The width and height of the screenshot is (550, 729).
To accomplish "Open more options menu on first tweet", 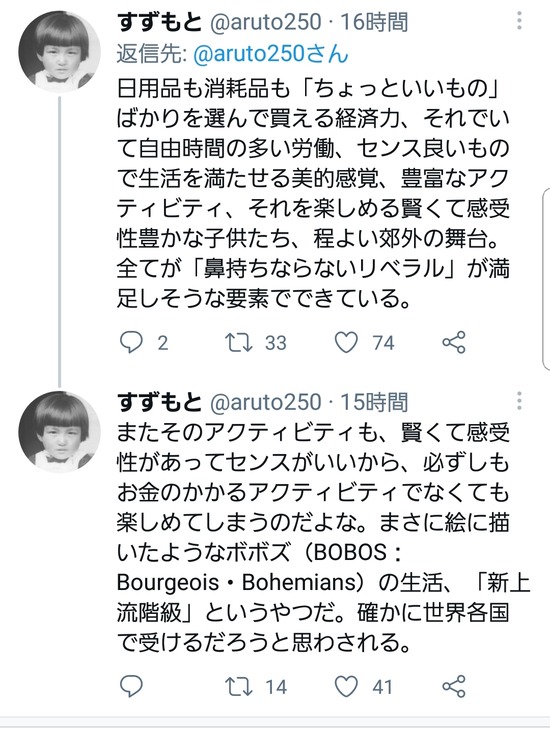I will point(519,21).
